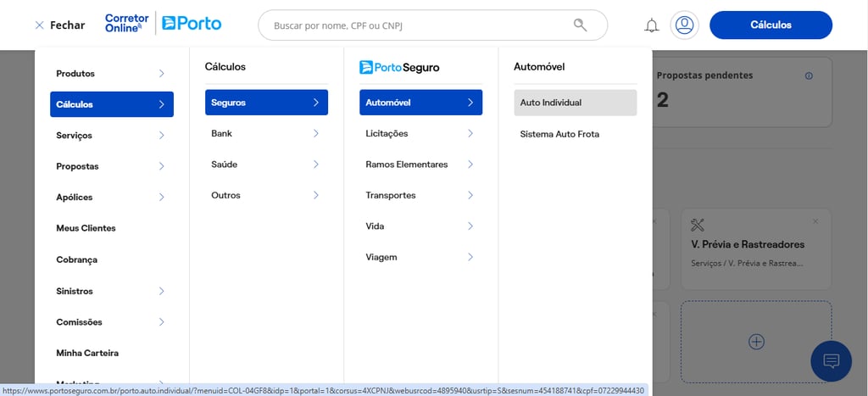Remove the V. Prévia e Rastreadores card
The image size is (868, 396).
815,221
